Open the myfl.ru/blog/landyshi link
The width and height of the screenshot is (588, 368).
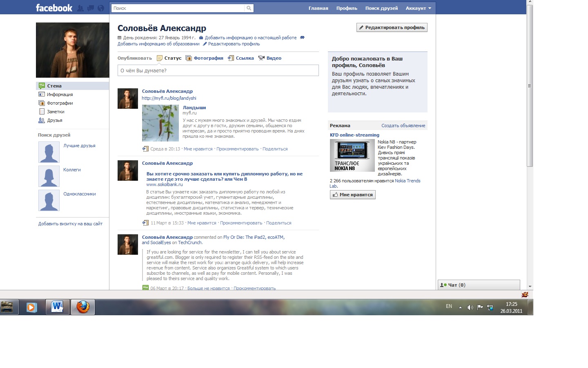pyautogui.click(x=169, y=98)
